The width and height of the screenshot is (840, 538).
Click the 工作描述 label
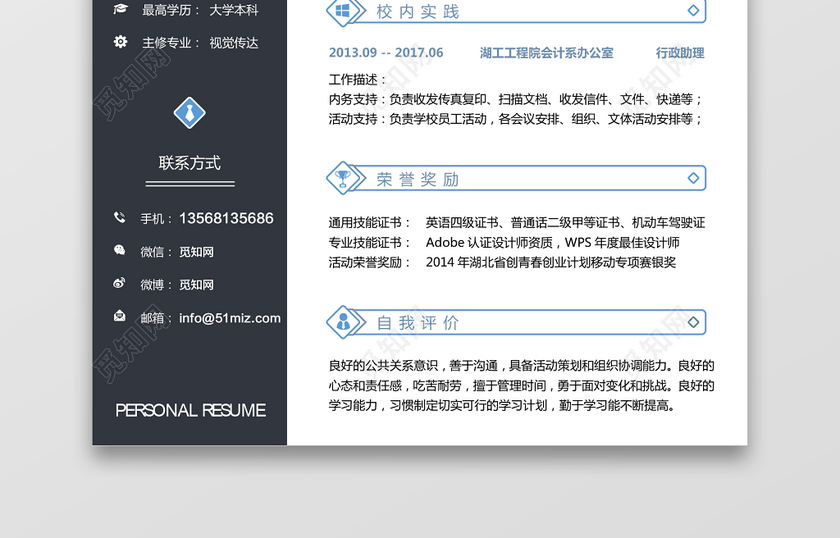pos(358,80)
